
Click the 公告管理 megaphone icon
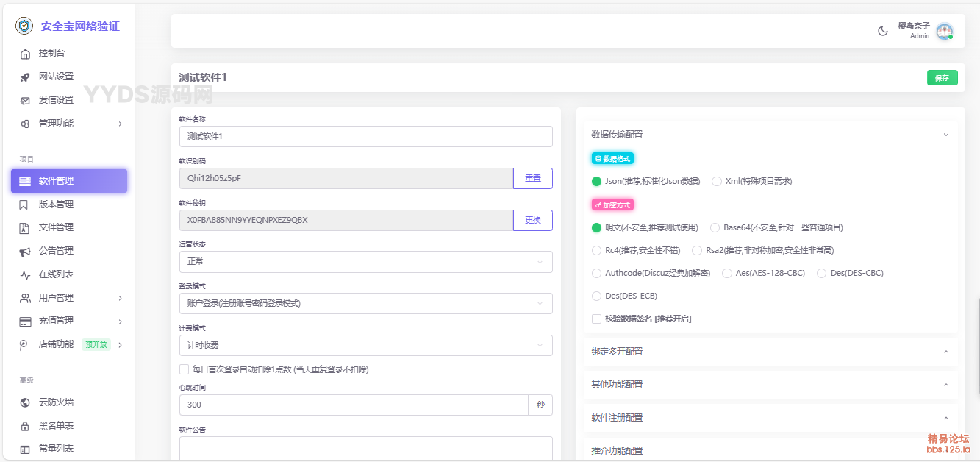point(25,251)
